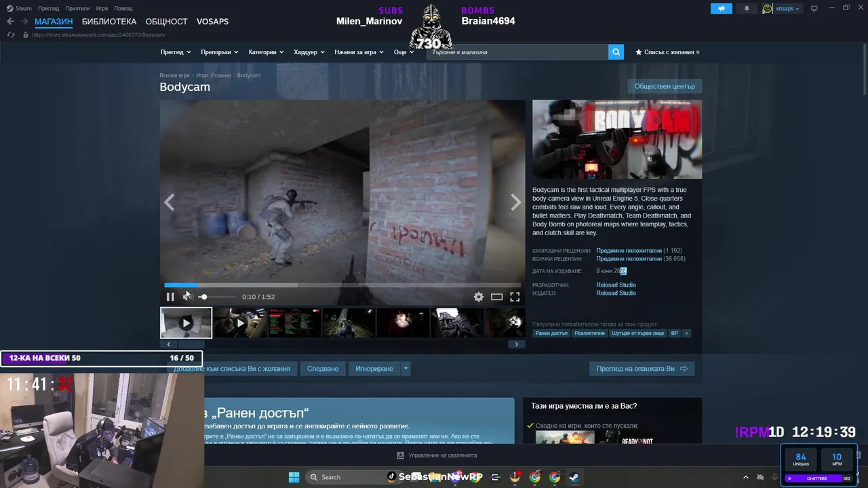Select third screenshot thumbnail with green text
Viewport: 868px width, 488px height.
click(294, 323)
